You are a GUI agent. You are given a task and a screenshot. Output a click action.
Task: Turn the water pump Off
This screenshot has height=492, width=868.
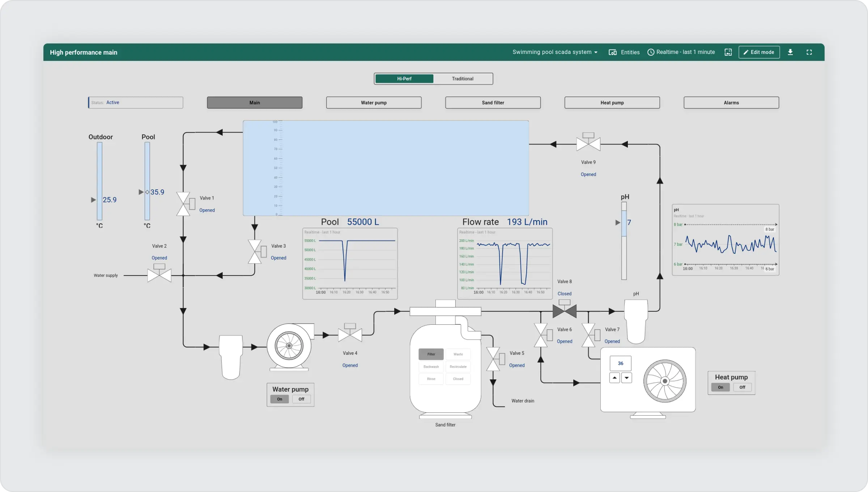pyautogui.click(x=301, y=399)
